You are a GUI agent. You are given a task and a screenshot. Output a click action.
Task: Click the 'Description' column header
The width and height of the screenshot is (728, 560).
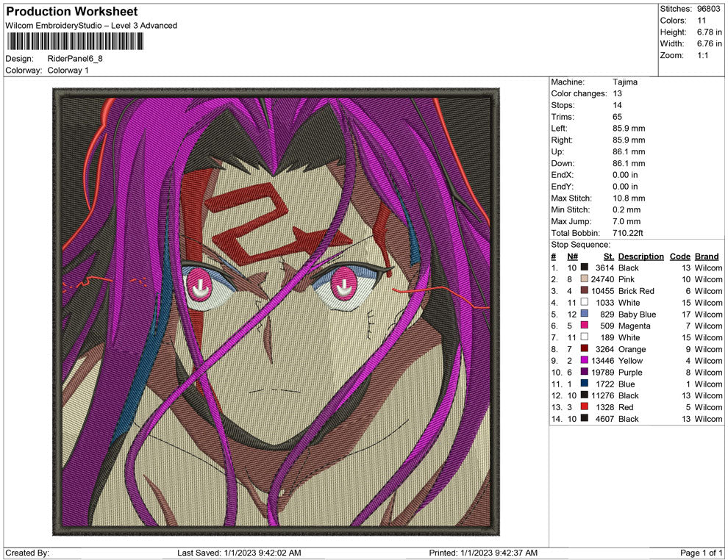coord(640,256)
